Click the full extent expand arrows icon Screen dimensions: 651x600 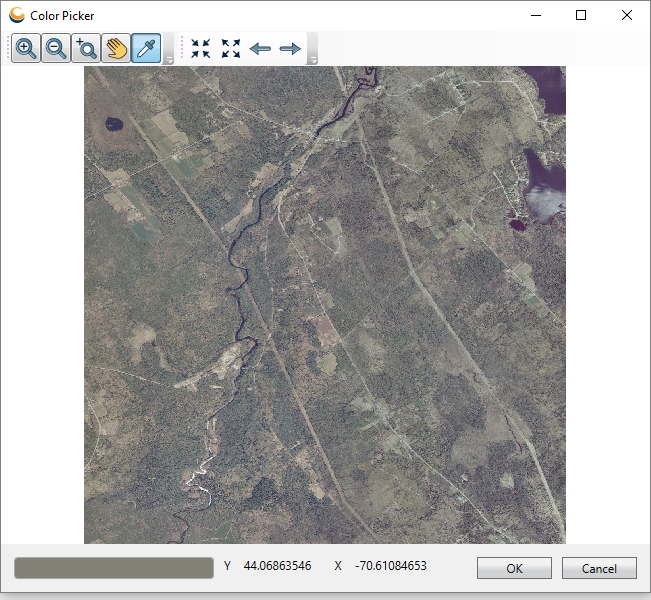[x=231, y=49]
